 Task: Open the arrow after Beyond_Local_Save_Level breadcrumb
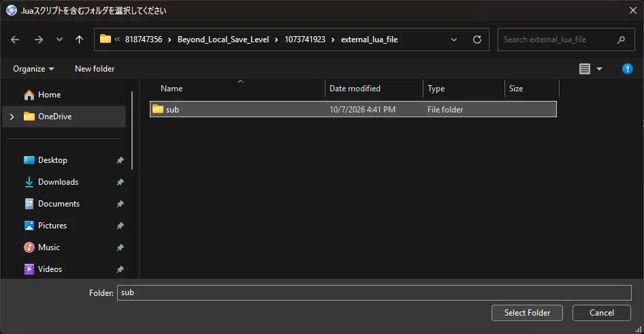[x=276, y=40]
